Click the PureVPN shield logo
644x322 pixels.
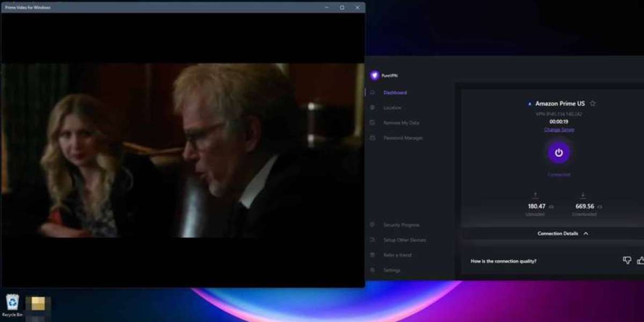pos(375,76)
